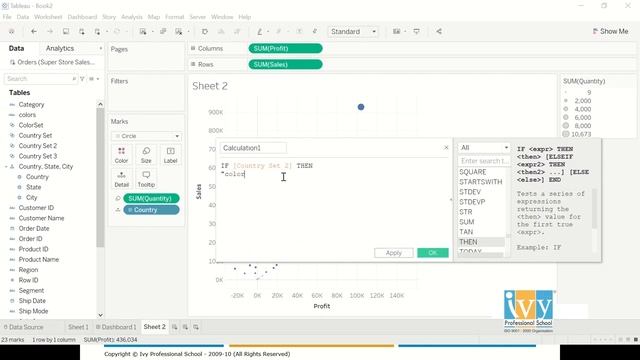The height and width of the screenshot is (360, 640).
Task: Click the filter icon next to Data search
Action: 82,79
